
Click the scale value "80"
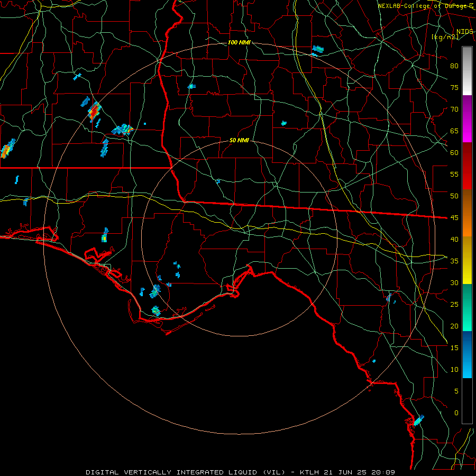coord(454,66)
